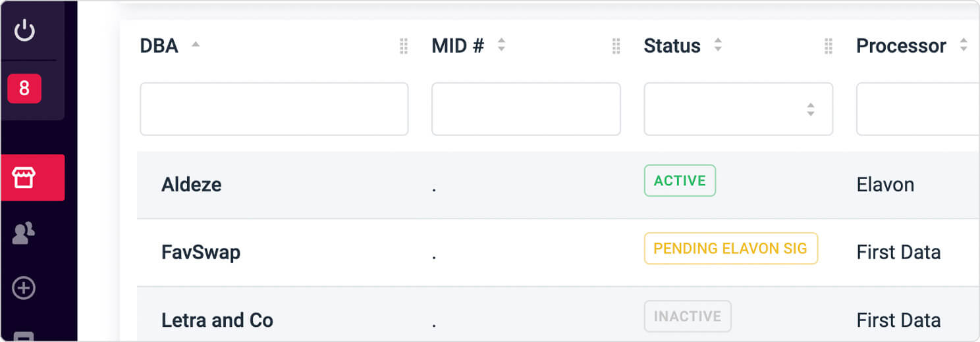Toggle sort arrows on Status column

[718, 45]
